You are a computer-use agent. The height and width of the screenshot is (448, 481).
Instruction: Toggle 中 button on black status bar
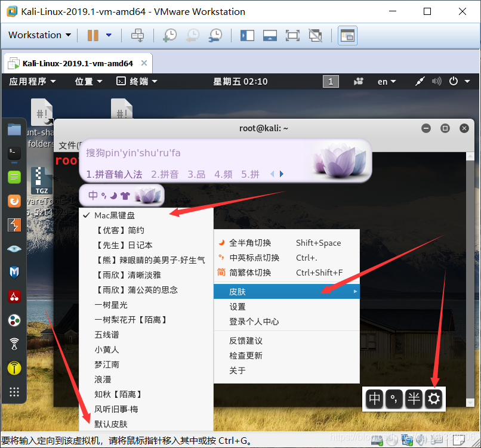point(374,398)
